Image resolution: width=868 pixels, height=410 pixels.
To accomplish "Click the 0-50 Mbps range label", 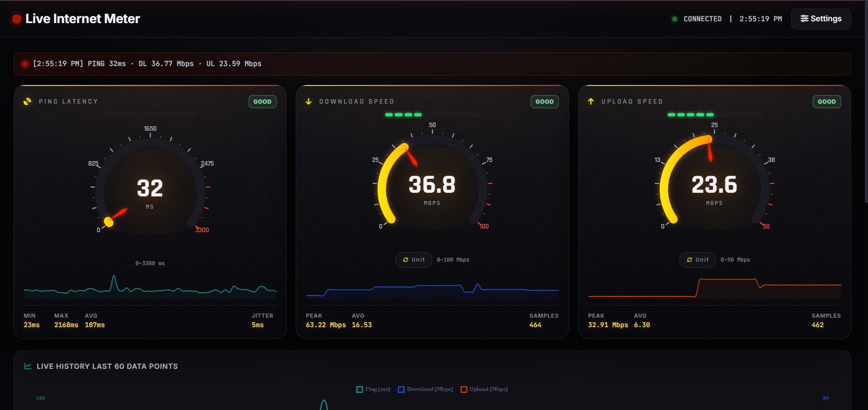I will pos(735,260).
